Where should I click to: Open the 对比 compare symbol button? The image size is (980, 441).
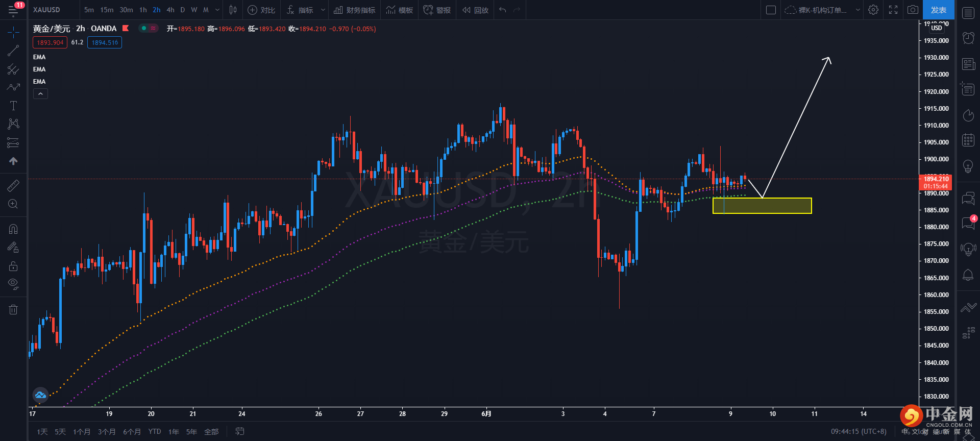(x=261, y=10)
